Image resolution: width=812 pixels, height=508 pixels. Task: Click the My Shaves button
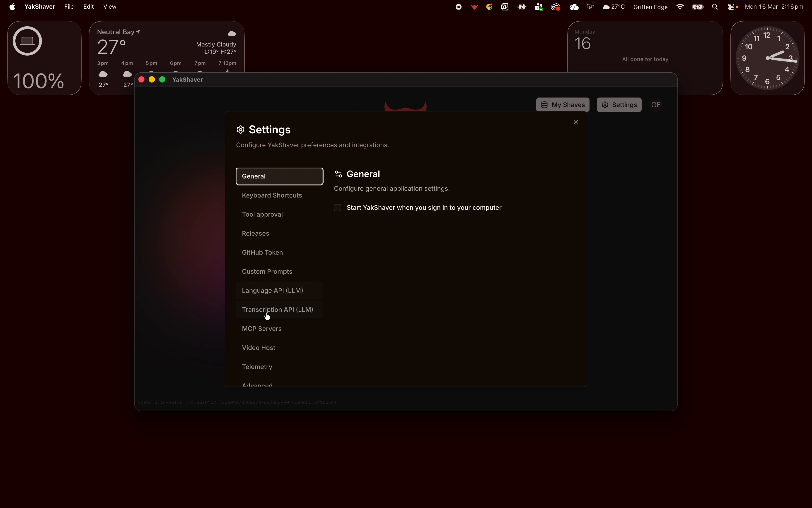563,105
